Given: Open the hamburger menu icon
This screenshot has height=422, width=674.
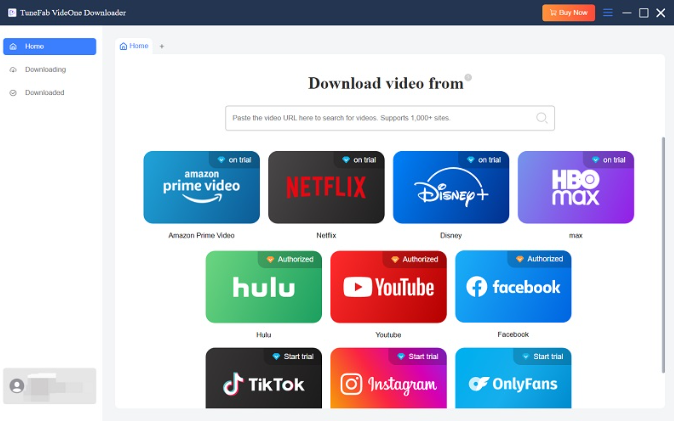Looking at the screenshot, I should click(x=608, y=12).
